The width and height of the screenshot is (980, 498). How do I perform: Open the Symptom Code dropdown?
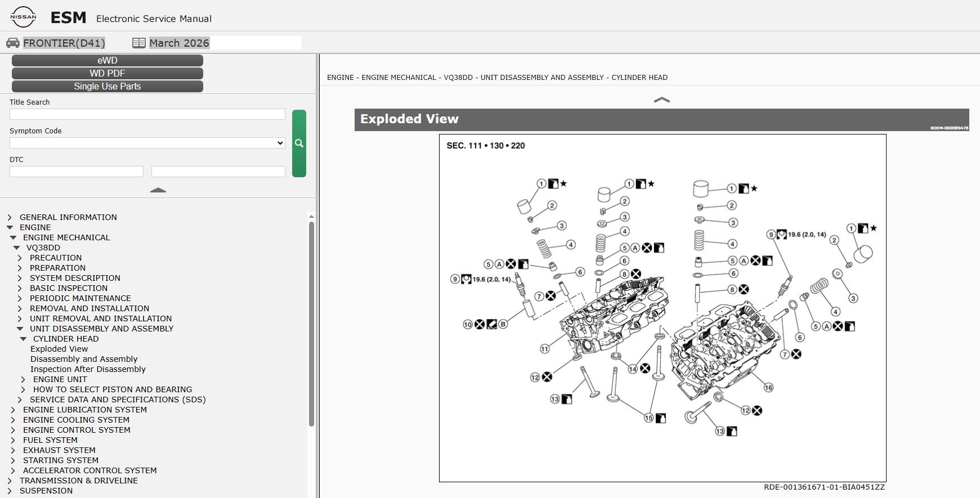tap(147, 143)
